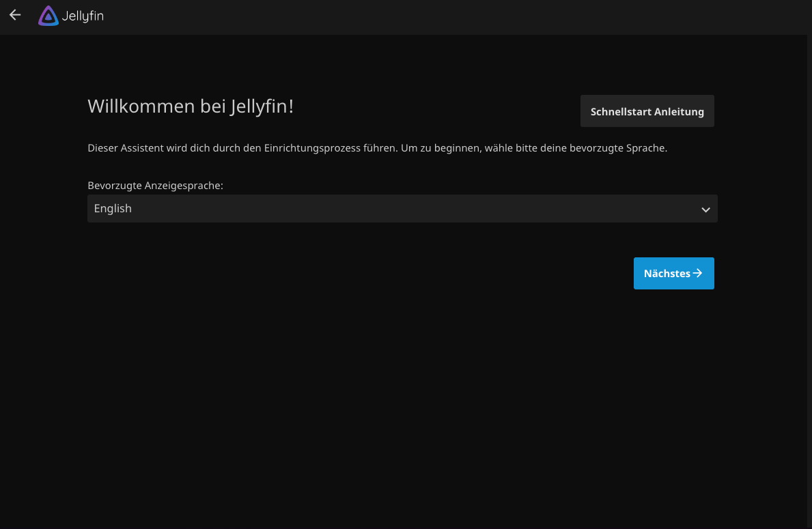Click the Willkommen bei Jellyfin! heading
This screenshot has width=812, height=529.
click(x=191, y=106)
